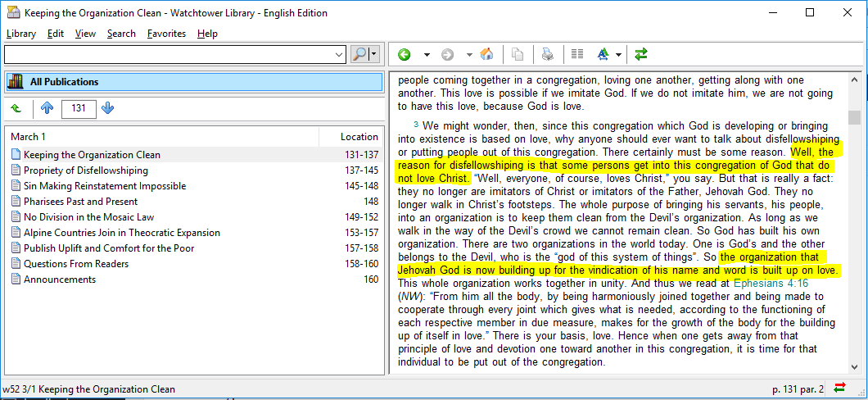Click the blue up arrow for previous page
This screenshot has width=868, height=400.
tap(47, 108)
